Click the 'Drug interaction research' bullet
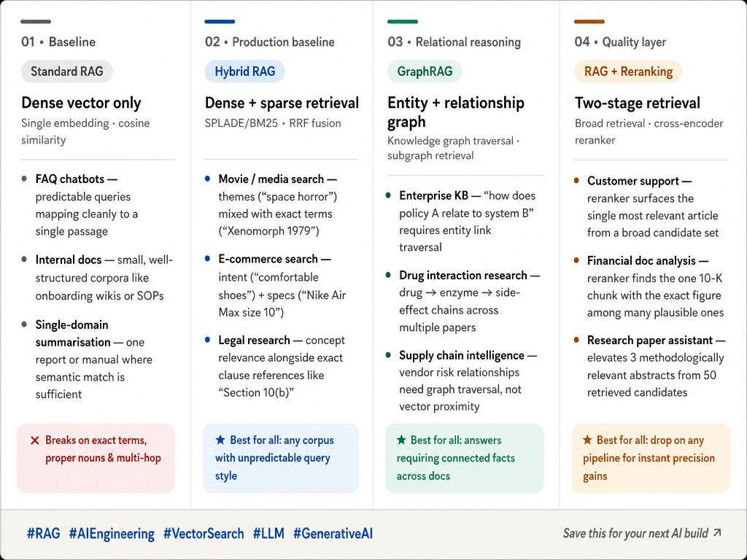This screenshot has width=747, height=560. tap(463, 275)
